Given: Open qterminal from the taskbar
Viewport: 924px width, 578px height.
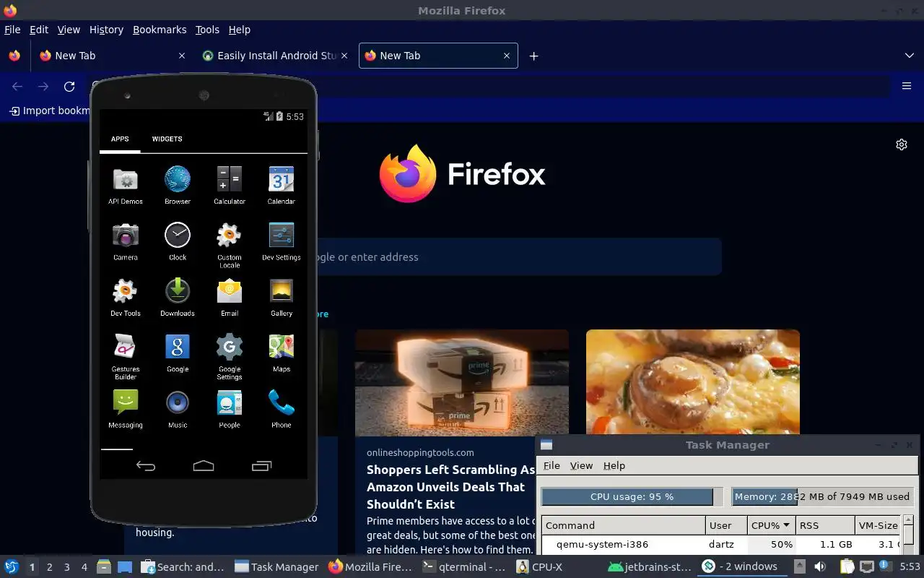Looking at the screenshot, I should (464, 566).
